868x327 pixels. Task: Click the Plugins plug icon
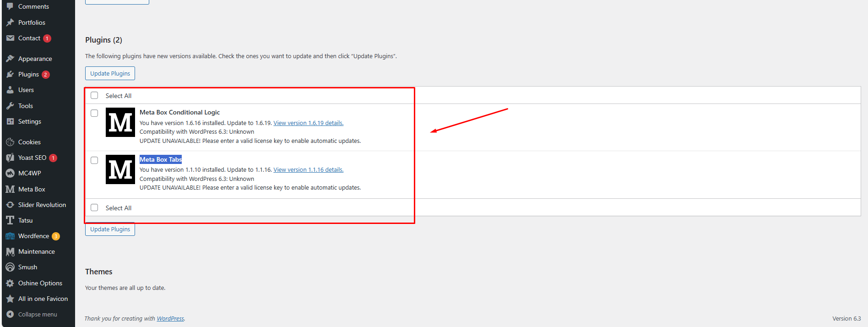(10, 74)
